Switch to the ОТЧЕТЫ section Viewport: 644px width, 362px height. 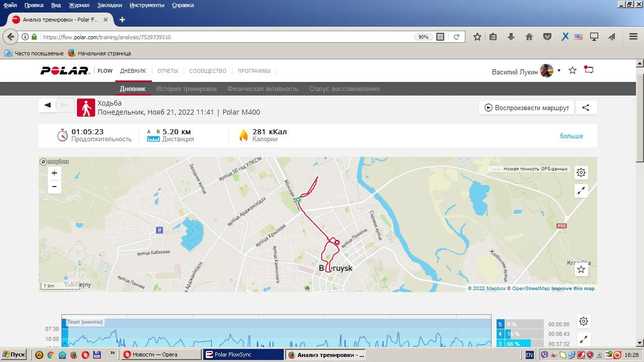coord(168,71)
